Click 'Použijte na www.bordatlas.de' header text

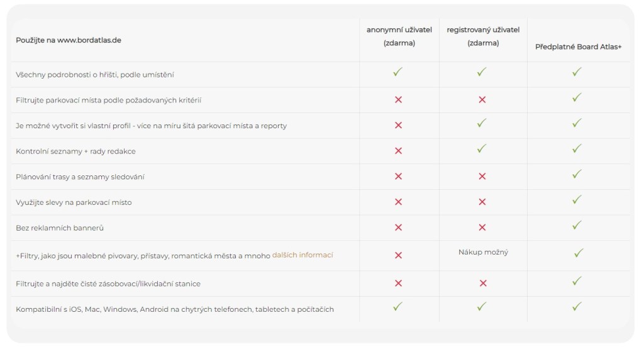click(x=69, y=40)
